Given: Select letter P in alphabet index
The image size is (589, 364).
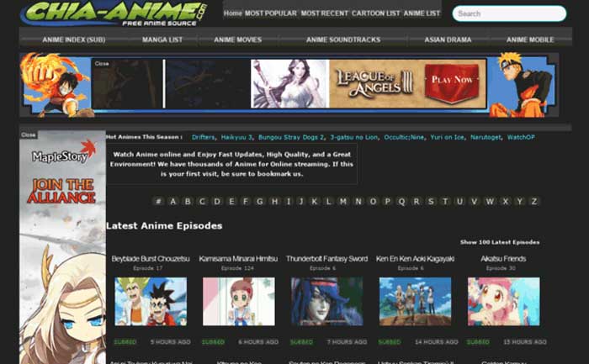Looking at the screenshot, I should [387, 201].
